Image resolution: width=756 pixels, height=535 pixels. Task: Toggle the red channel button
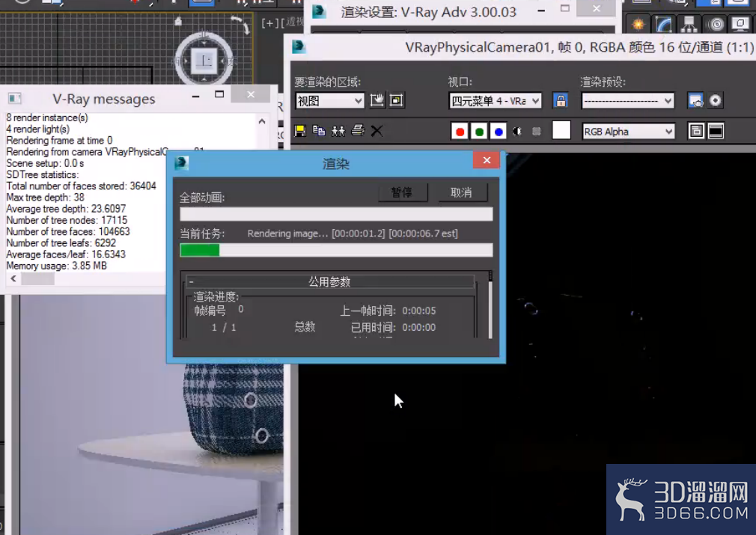[460, 131]
